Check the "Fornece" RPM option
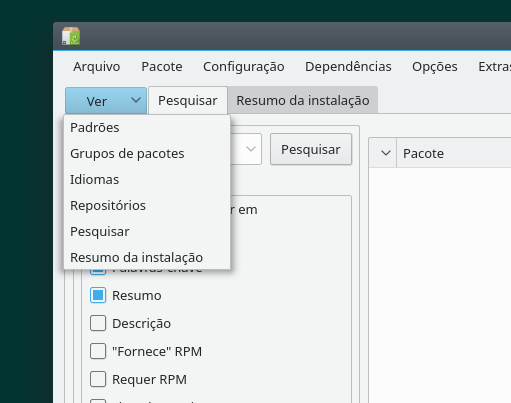Image resolution: width=511 pixels, height=403 pixels. coord(98,351)
